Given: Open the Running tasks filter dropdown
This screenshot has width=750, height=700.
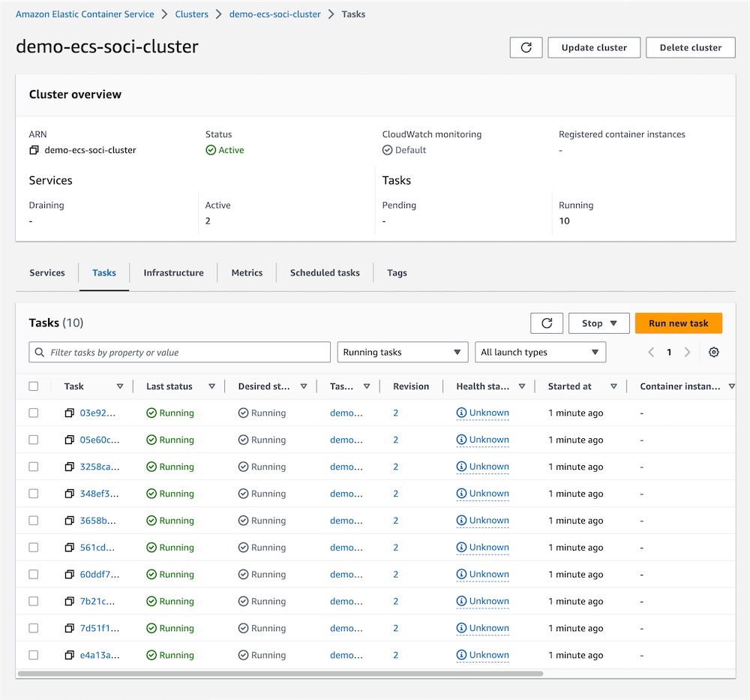Looking at the screenshot, I should click(402, 352).
